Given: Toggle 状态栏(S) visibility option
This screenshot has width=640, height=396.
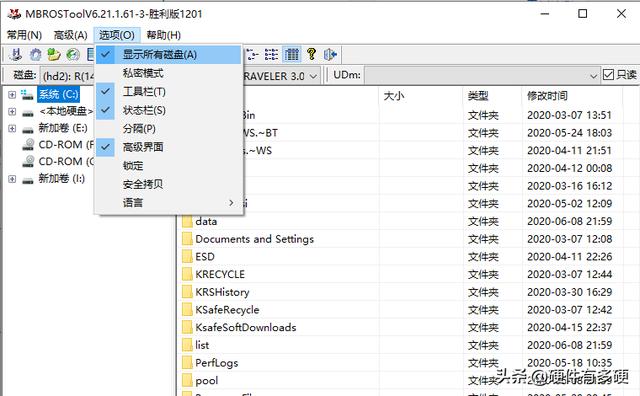Looking at the screenshot, I should (169, 110).
